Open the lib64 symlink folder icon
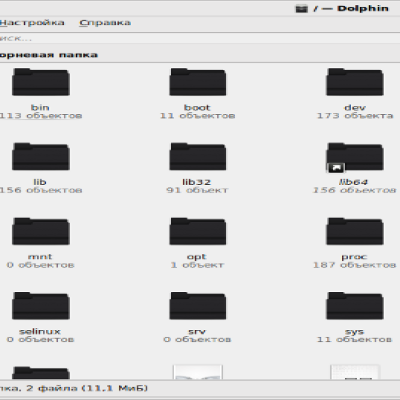The image size is (400, 400). coord(355,157)
